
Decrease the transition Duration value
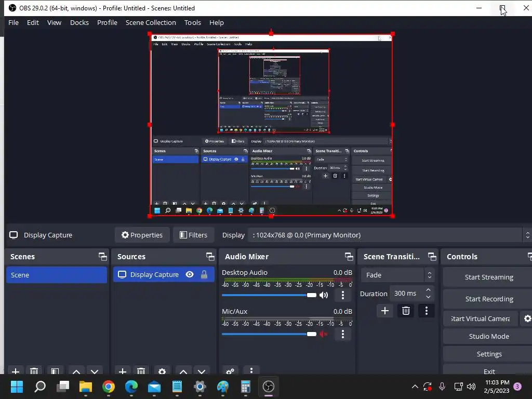[428, 297]
